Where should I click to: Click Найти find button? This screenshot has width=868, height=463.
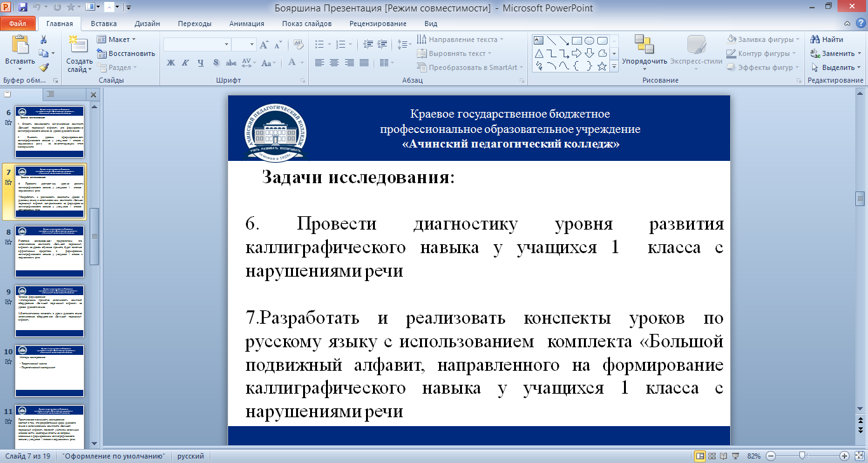pos(827,39)
